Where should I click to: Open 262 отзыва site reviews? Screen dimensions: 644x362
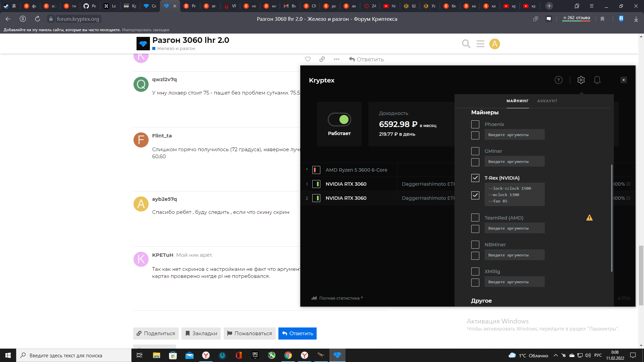click(576, 18)
